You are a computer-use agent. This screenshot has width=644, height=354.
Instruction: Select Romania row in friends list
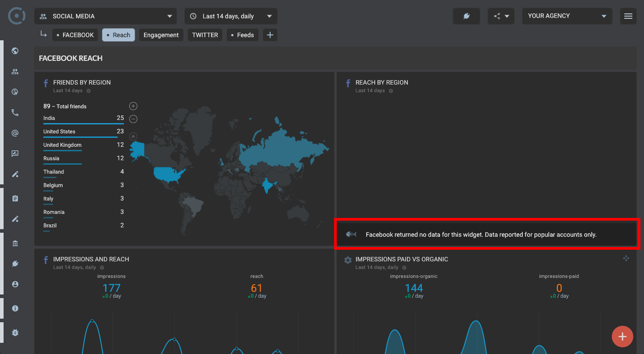point(84,213)
